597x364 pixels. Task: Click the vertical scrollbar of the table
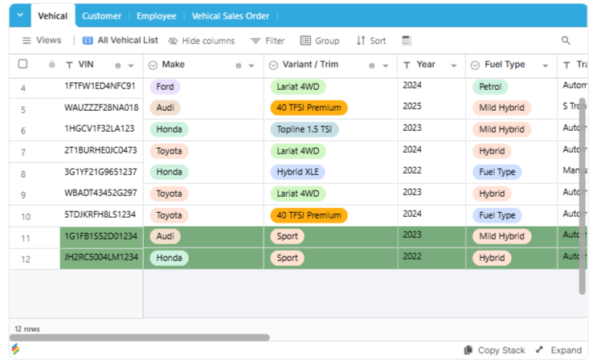pos(582,198)
